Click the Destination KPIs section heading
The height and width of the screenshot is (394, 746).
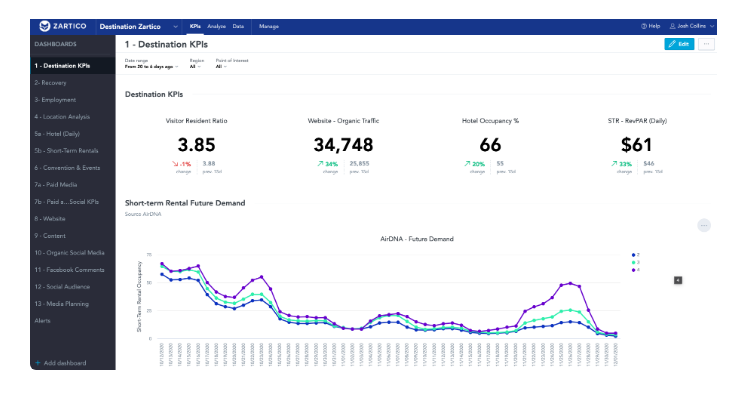point(154,94)
